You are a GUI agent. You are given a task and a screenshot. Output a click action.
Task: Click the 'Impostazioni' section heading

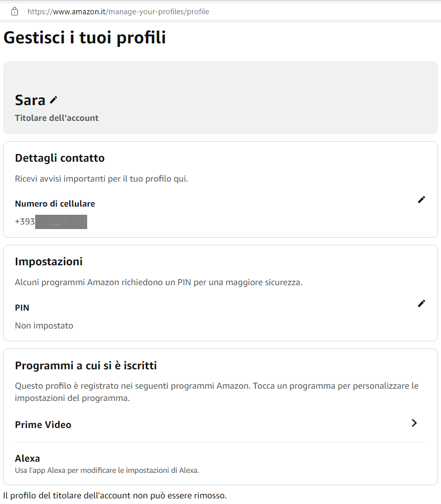[49, 262]
